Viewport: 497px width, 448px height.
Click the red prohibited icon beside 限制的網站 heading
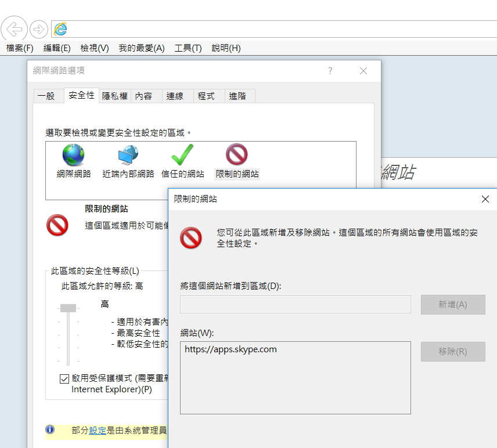(x=57, y=225)
